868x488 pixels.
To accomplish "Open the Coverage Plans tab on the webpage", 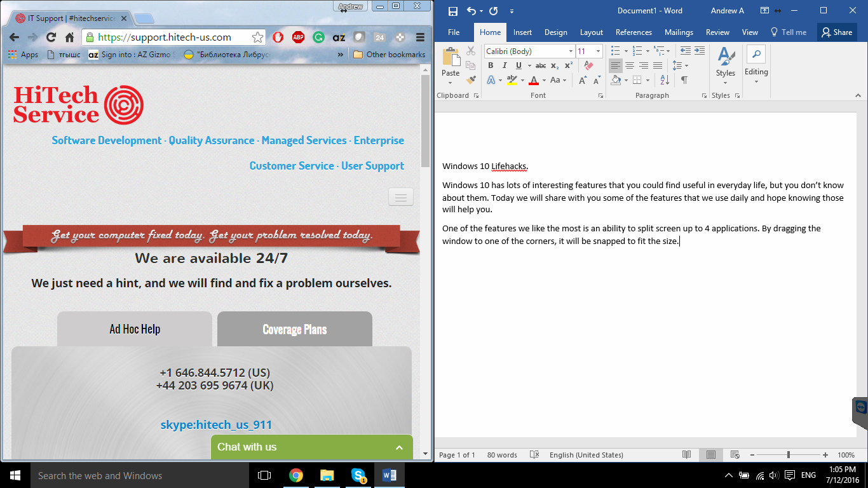I will click(x=295, y=329).
